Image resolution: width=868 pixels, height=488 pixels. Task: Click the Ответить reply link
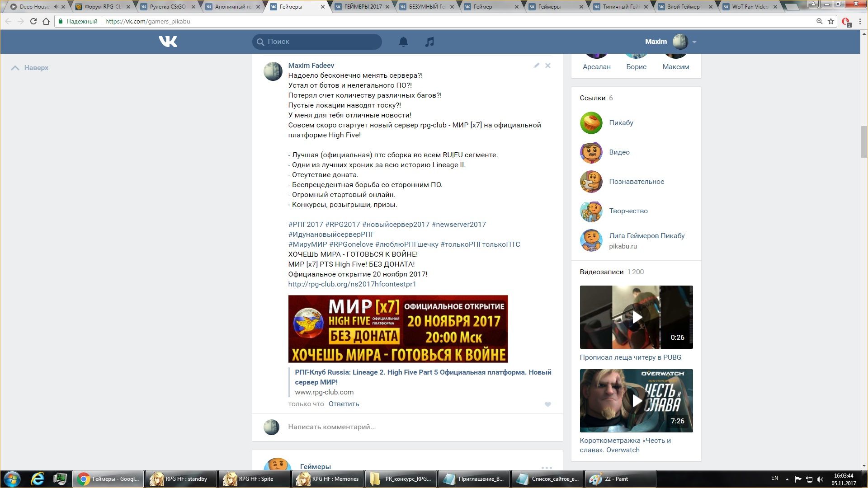point(344,404)
